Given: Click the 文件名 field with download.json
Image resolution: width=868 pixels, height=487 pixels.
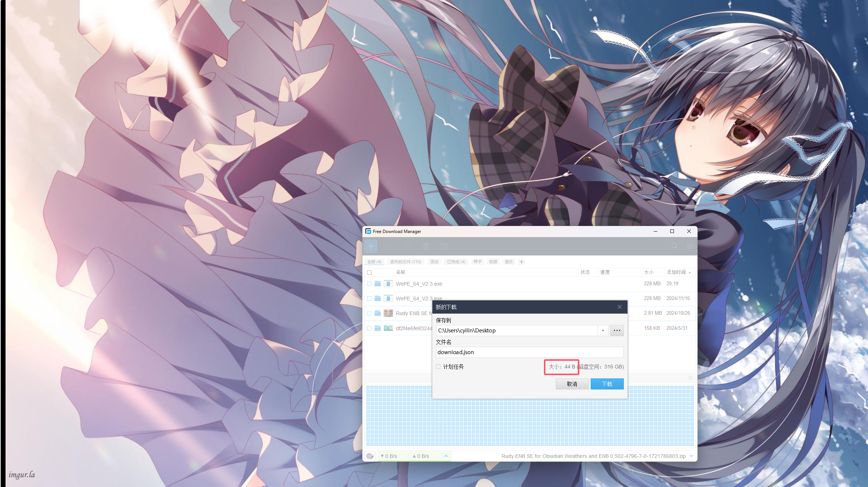Looking at the screenshot, I should point(530,352).
